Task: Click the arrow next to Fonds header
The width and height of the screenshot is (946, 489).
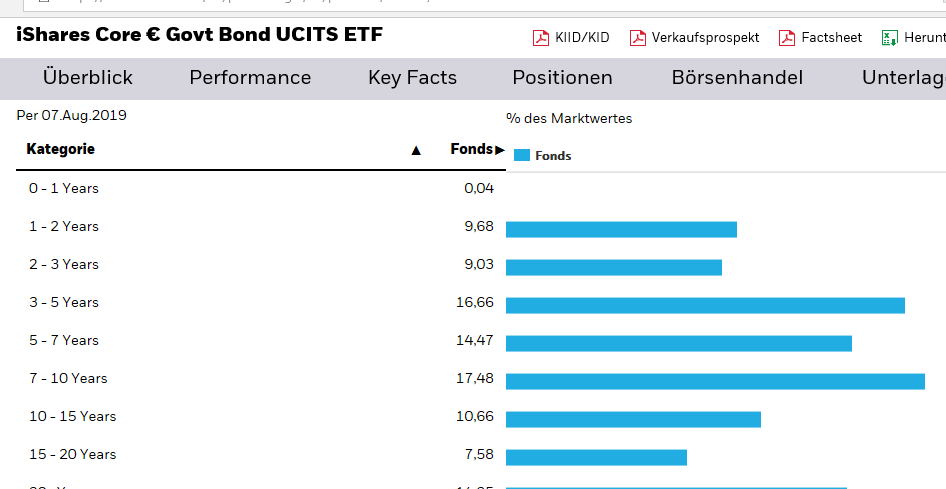Action: click(500, 150)
